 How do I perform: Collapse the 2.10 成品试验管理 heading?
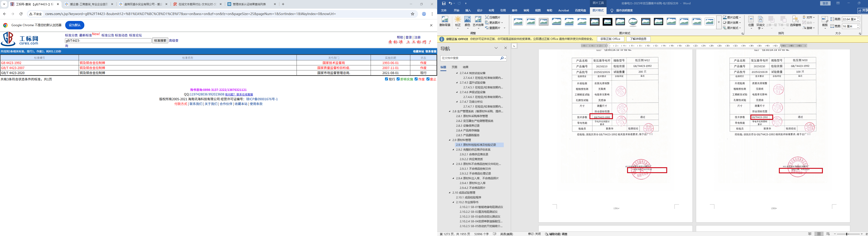coord(449,192)
